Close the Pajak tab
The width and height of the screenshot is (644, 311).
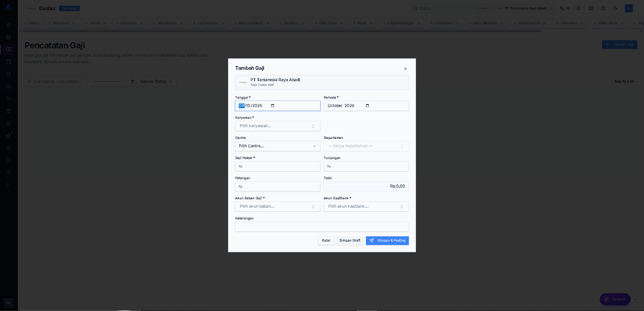371,23
